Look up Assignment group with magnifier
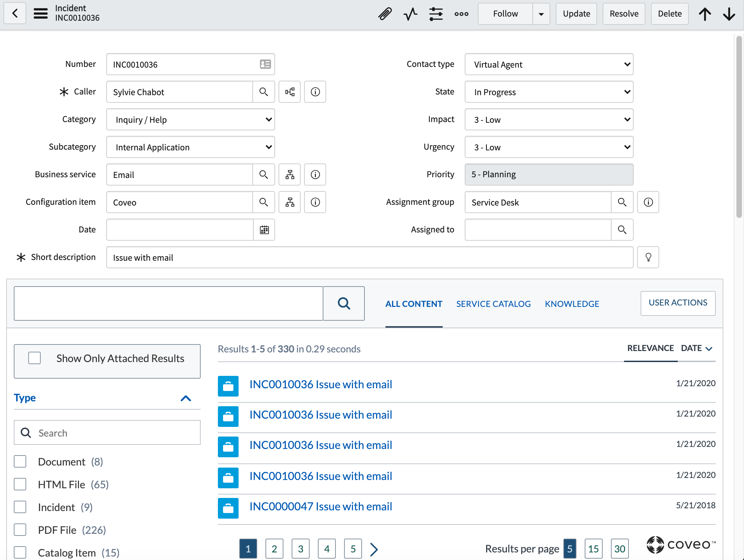This screenshot has width=744, height=560. 622,202
